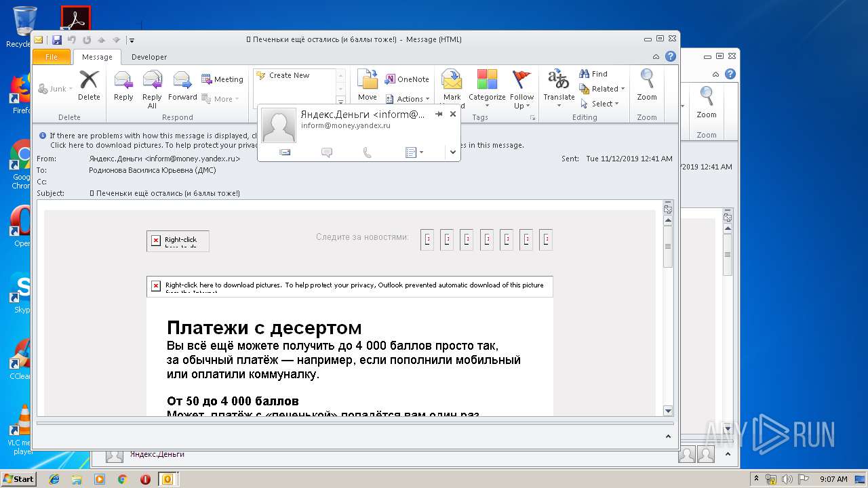Open the Select dropdown in Editing

click(600, 104)
